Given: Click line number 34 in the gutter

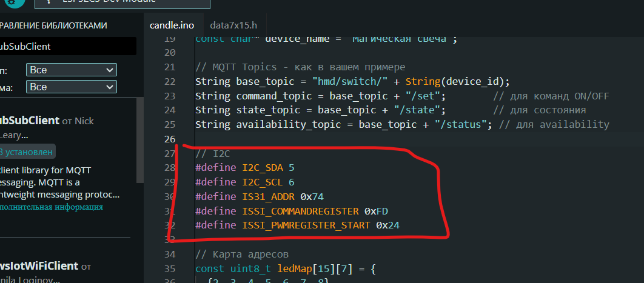Looking at the screenshot, I should (169, 253).
